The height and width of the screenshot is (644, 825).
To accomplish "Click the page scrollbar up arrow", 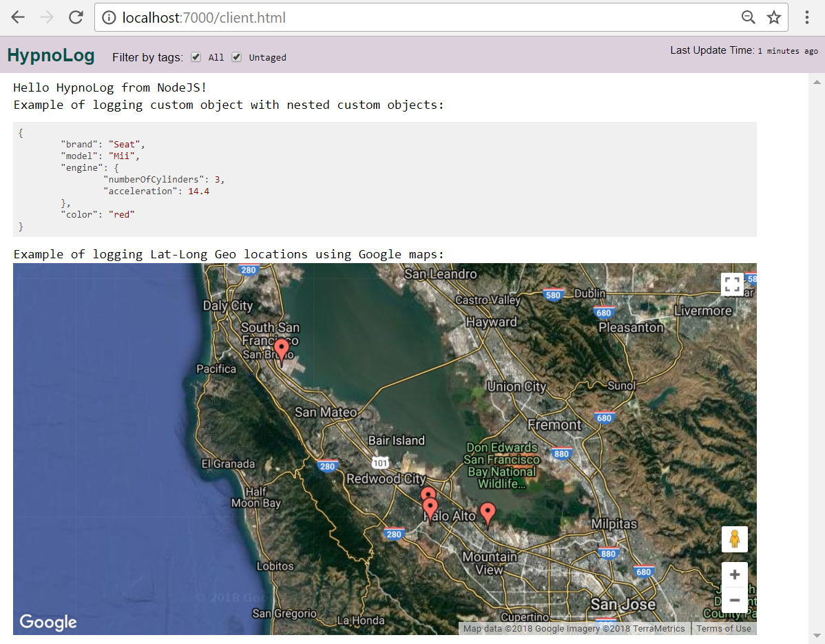I will (817, 82).
